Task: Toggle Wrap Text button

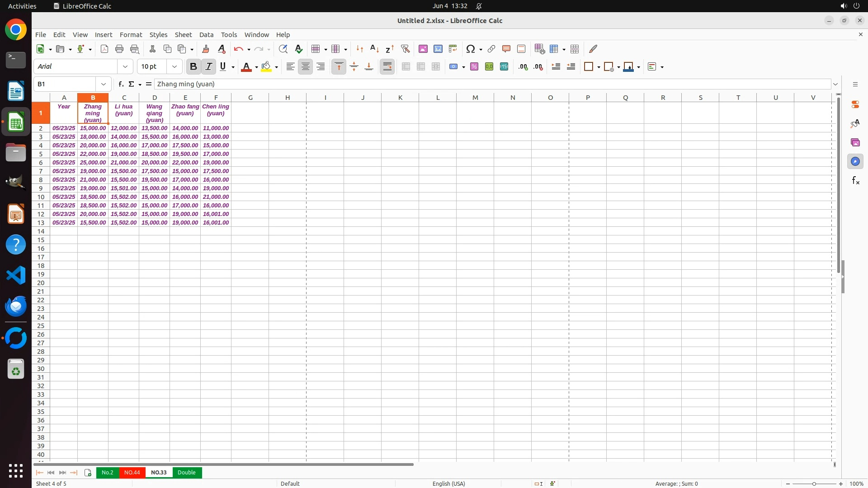Action: pos(387,67)
